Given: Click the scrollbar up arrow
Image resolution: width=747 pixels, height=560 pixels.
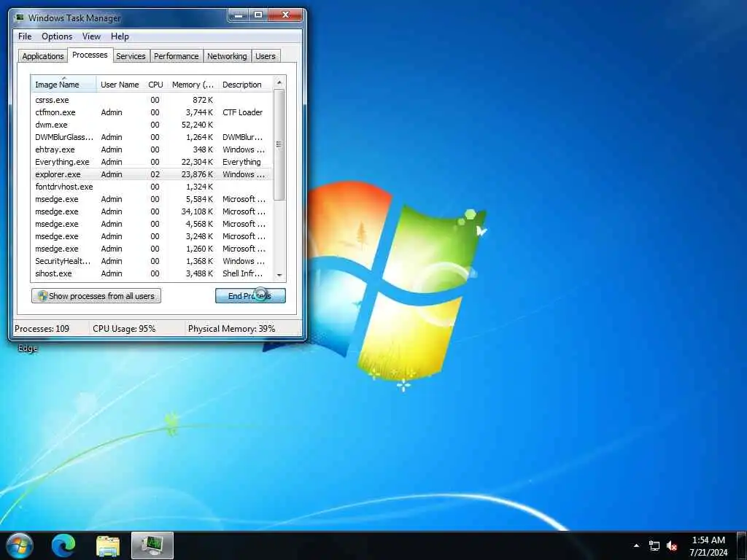Looking at the screenshot, I should coord(279,83).
